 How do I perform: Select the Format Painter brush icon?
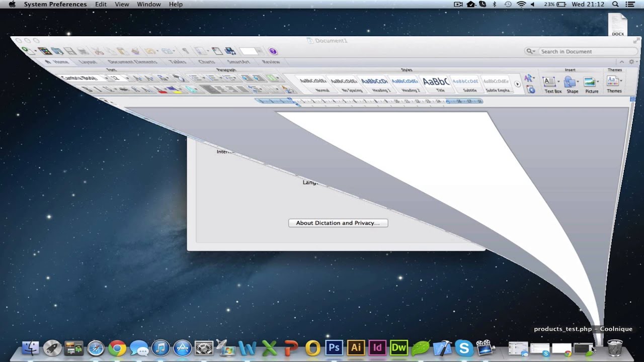pos(135,51)
